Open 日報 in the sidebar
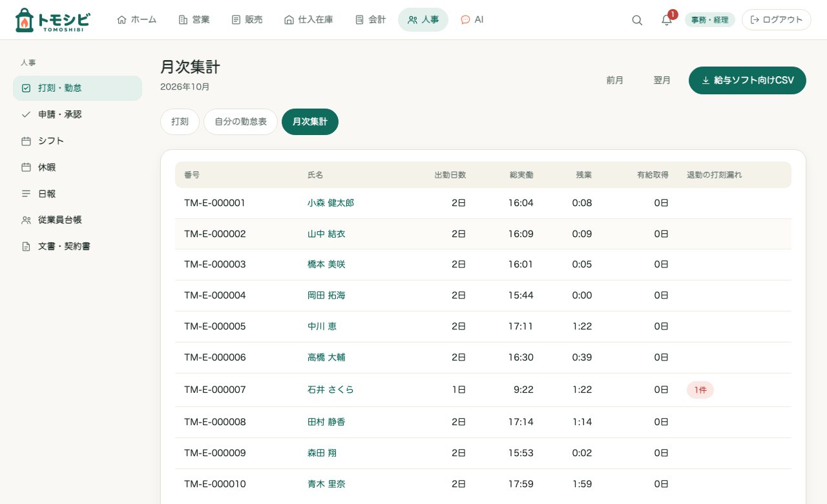Viewport: 827px width, 504px height. coord(78,194)
